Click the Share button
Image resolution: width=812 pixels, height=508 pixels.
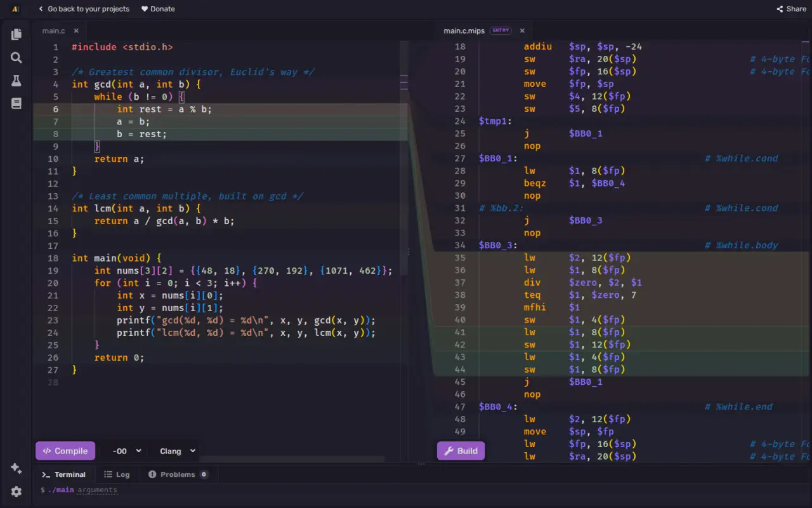(791, 9)
